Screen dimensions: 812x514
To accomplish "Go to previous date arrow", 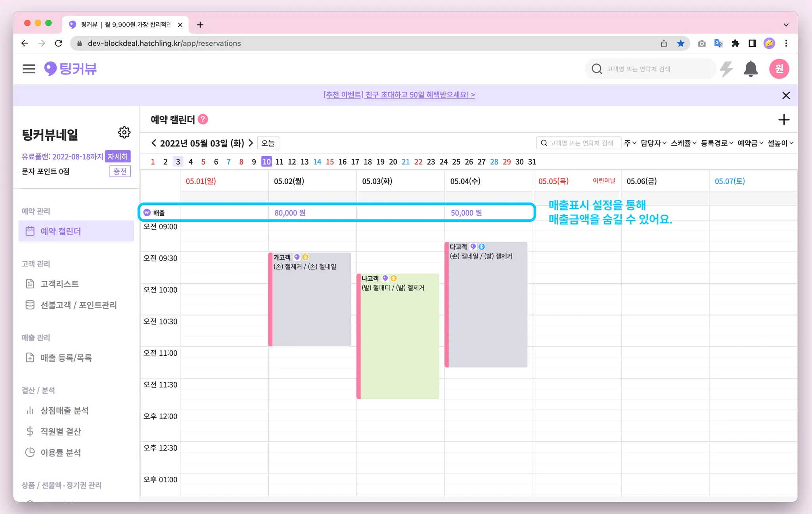I will click(x=154, y=143).
